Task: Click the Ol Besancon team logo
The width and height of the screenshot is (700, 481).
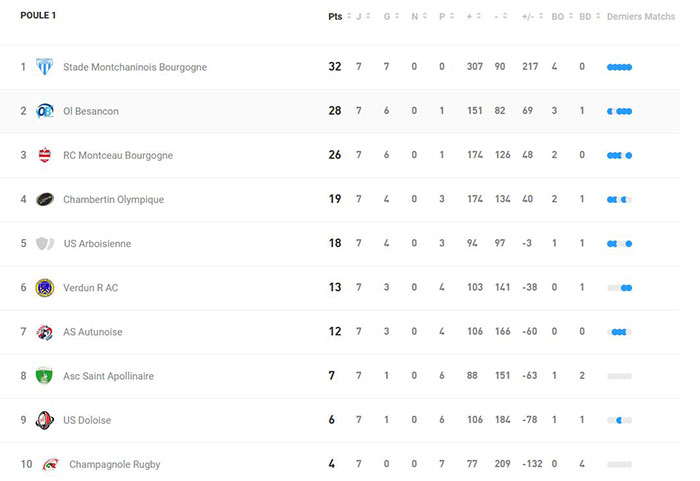Action: (x=45, y=111)
